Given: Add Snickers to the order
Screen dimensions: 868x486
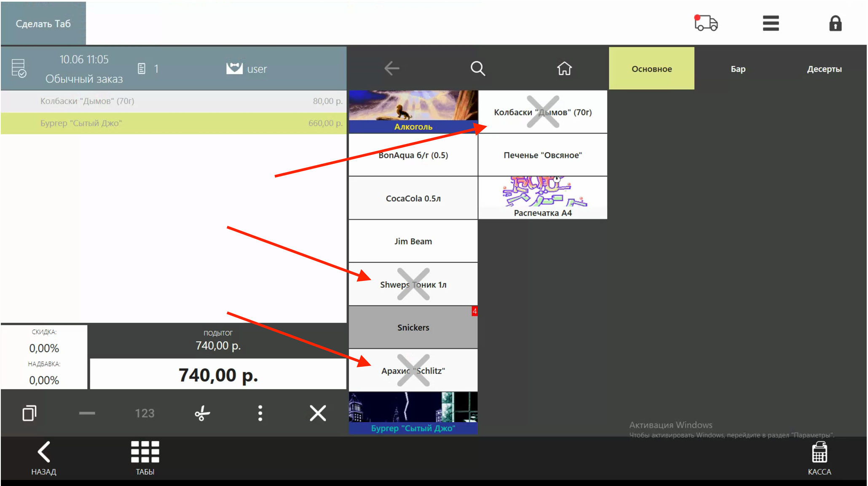Looking at the screenshot, I should (413, 327).
